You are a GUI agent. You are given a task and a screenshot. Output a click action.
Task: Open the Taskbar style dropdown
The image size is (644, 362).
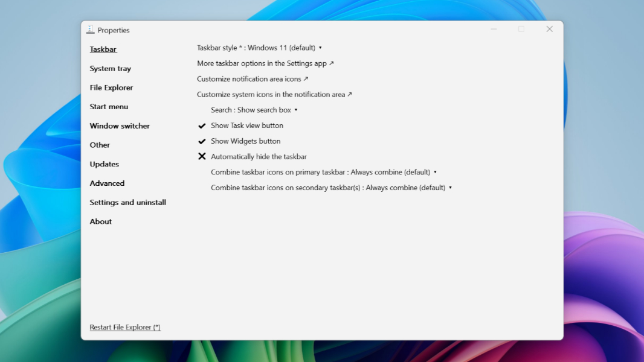pyautogui.click(x=259, y=48)
